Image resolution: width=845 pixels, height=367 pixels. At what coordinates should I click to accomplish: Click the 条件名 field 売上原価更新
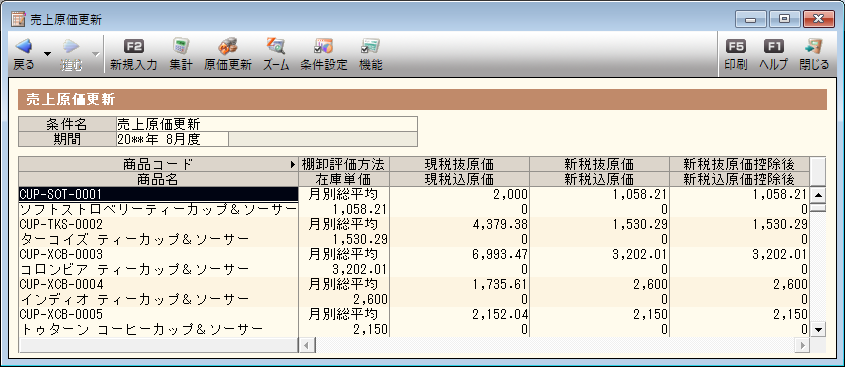267,124
